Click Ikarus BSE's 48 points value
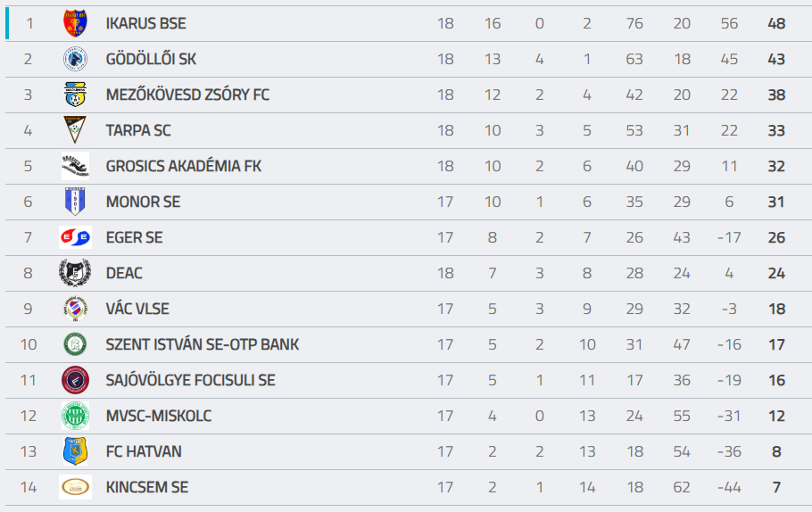 (776, 23)
